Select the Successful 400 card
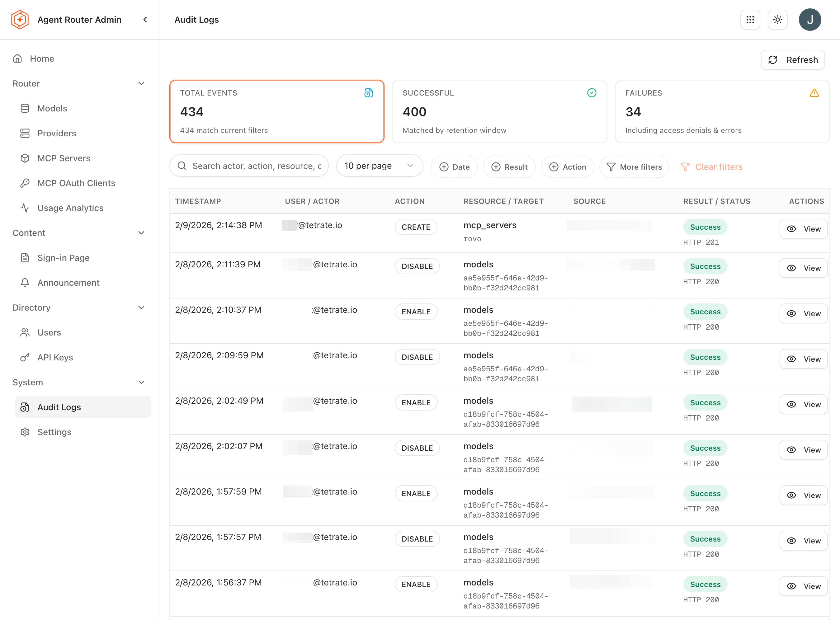 click(499, 111)
